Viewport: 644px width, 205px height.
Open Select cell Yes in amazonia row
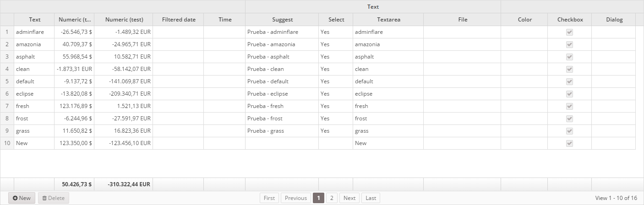336,44
